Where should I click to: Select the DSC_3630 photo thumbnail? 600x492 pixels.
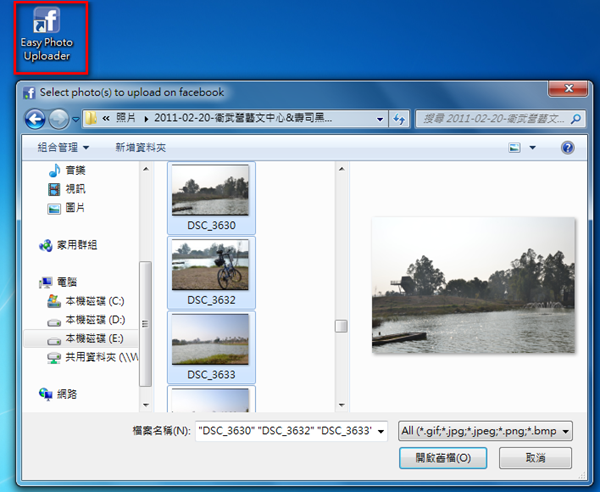tap(210, 190)
